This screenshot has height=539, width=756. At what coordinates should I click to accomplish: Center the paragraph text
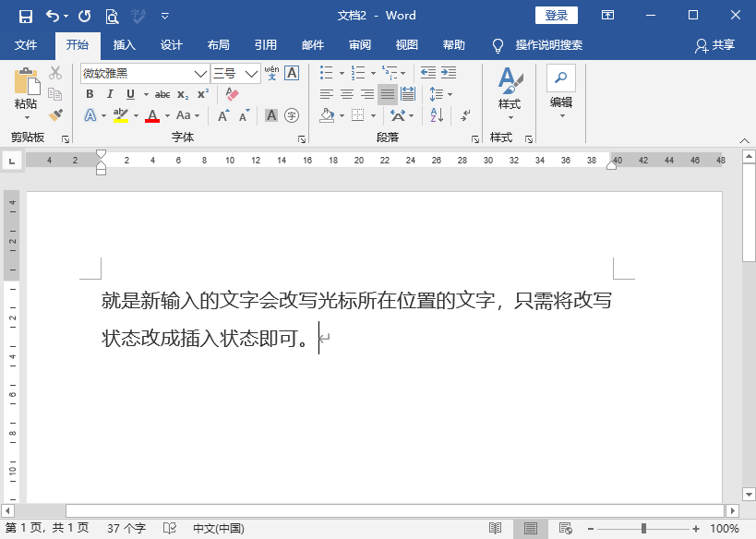click(x=347, y=94)
